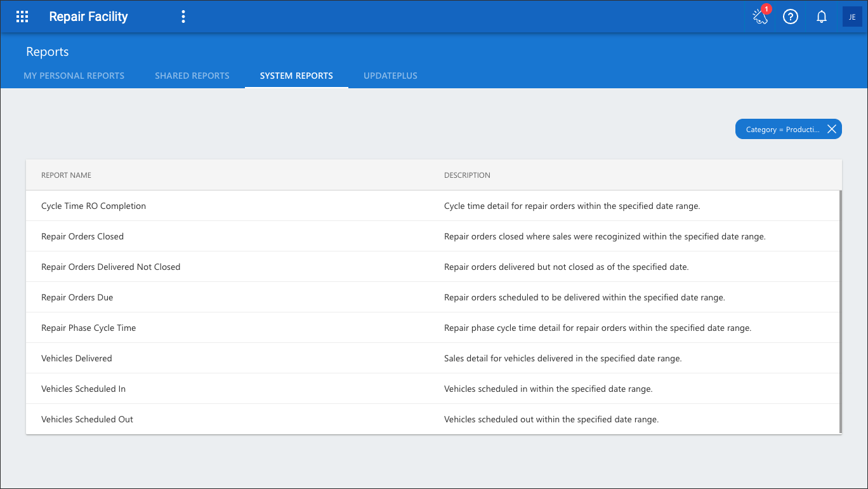Sort by the Report Name column header

66,175
